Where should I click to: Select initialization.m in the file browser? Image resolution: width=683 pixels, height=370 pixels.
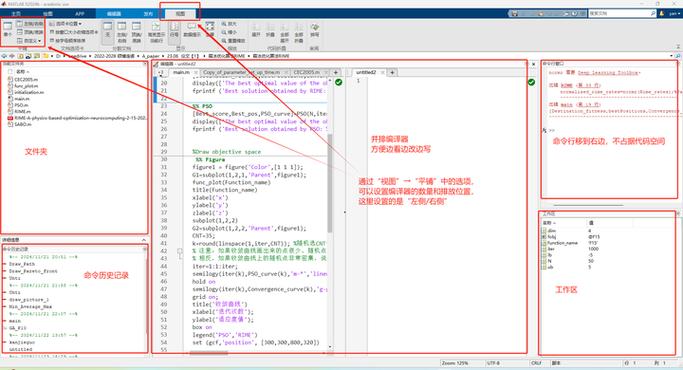[26, 92]
